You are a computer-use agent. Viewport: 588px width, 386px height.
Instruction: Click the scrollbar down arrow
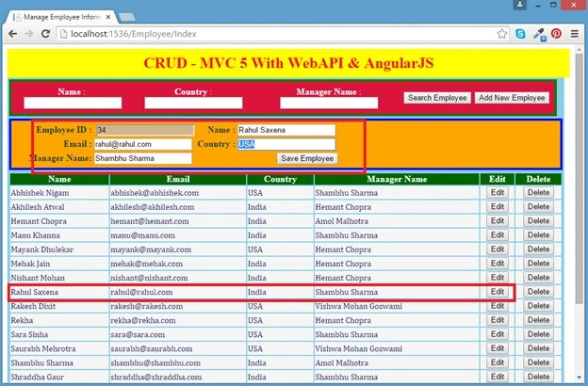coord(579,377)
